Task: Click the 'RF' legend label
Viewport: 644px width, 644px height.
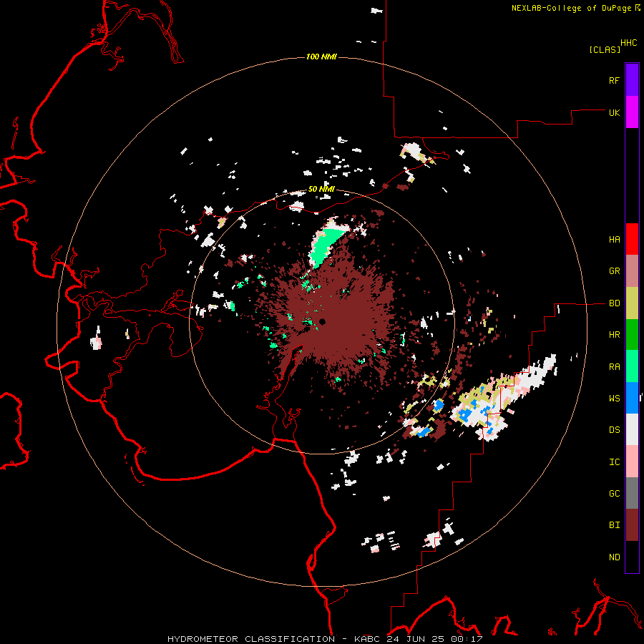Action: pos(614,80)
